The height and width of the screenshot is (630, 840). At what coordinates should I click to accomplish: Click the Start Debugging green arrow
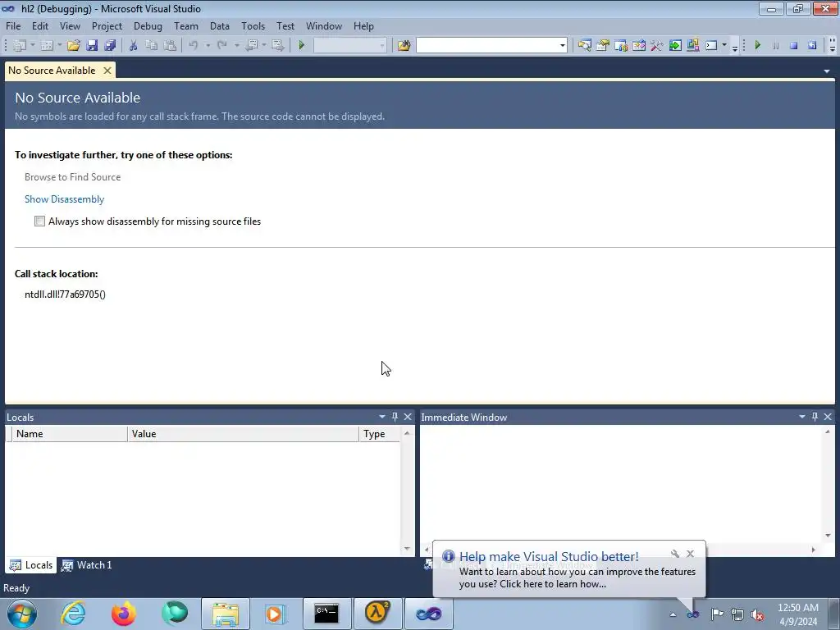coord(301,46)
